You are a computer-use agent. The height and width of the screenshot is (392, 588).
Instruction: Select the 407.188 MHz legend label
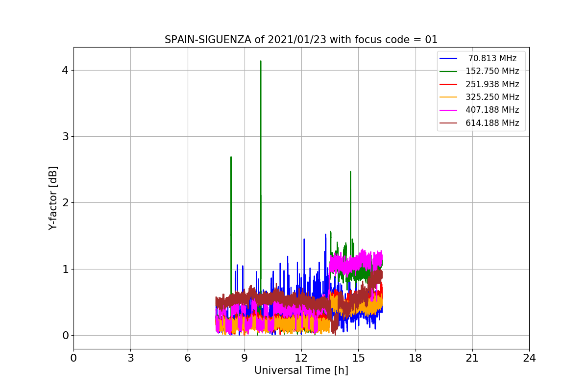point(492,110)
